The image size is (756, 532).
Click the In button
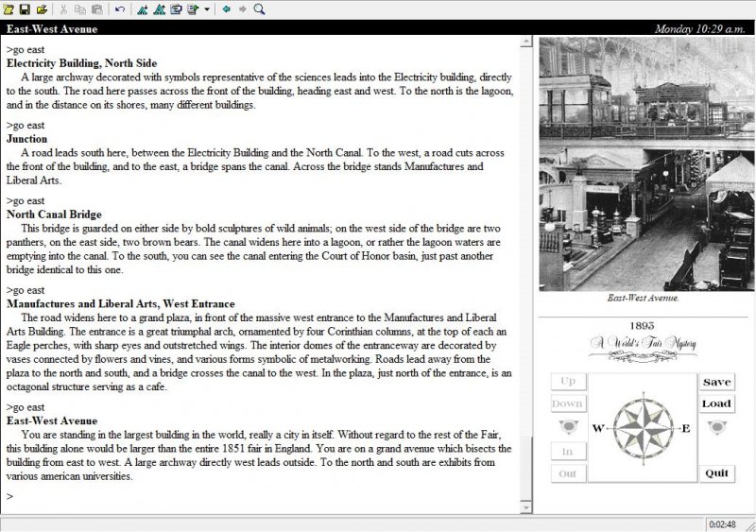coord(569,452)
